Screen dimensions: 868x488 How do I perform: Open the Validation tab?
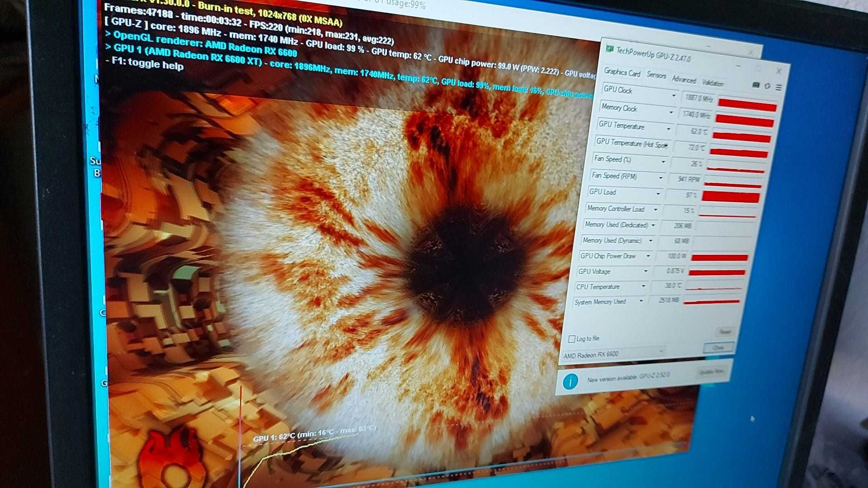712,83
